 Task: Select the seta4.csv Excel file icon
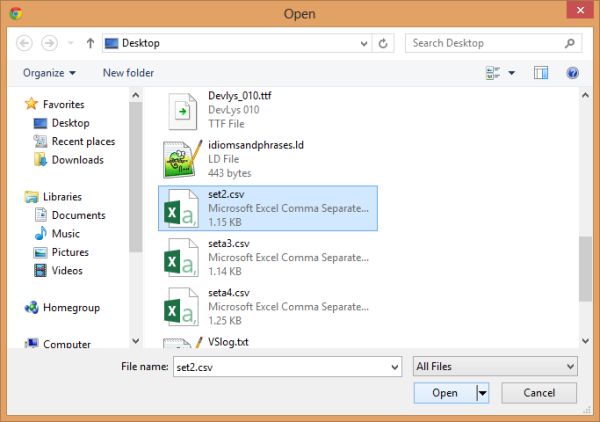tap(181, 305)
